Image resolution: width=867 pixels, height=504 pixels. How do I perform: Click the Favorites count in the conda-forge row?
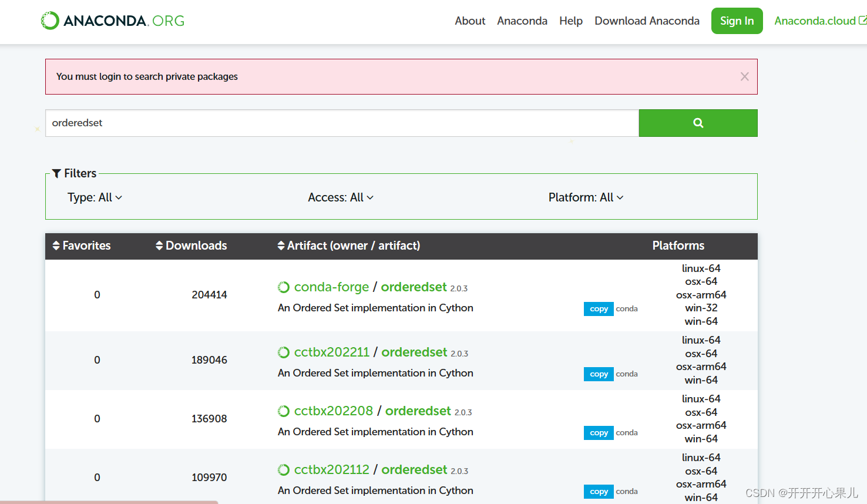pyautogui.click(x=97, y=295)
